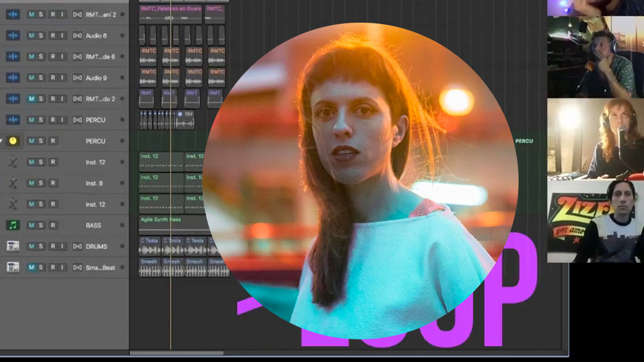Screen dimensions: 644x362
Task: Click the RMT...do 2 track waveform icon
Action: [x=13, y=99]
